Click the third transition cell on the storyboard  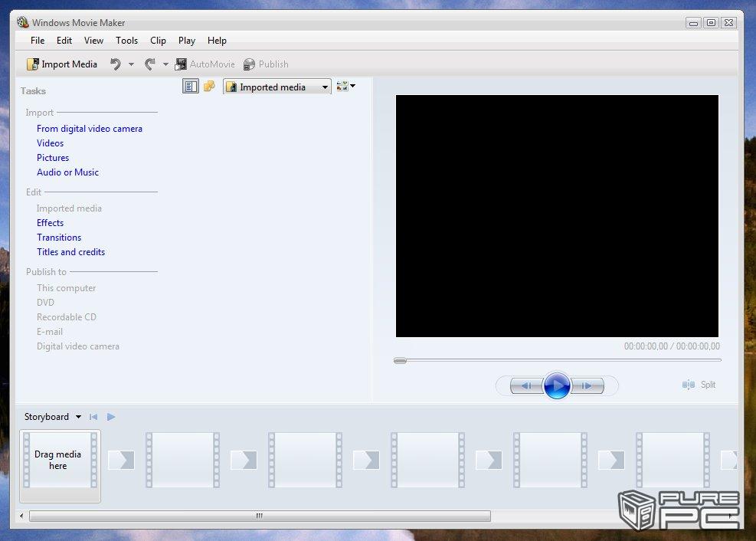[x=366, y=460]
